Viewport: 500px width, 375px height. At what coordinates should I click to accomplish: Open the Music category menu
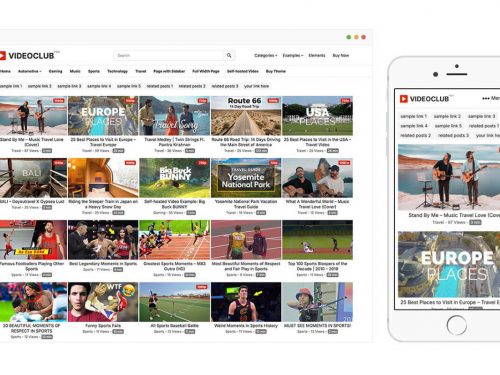(75, 71)
